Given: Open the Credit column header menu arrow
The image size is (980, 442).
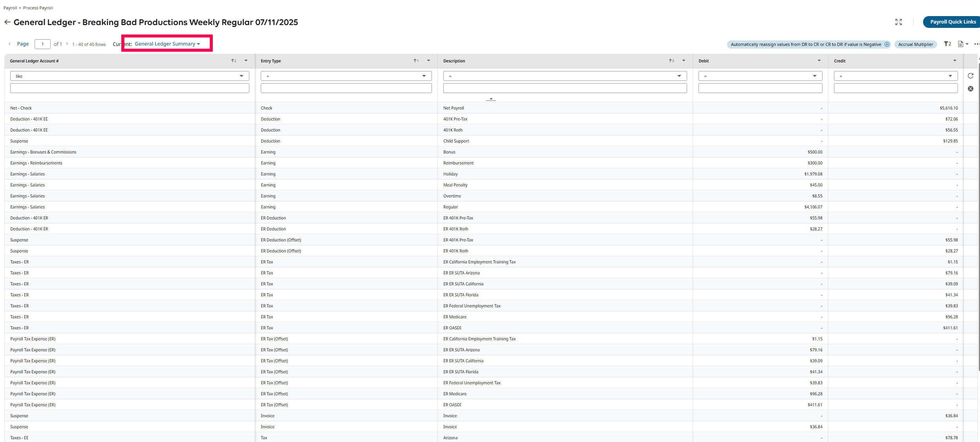Looking at the screenshot, I should click(x=954, y=61).
